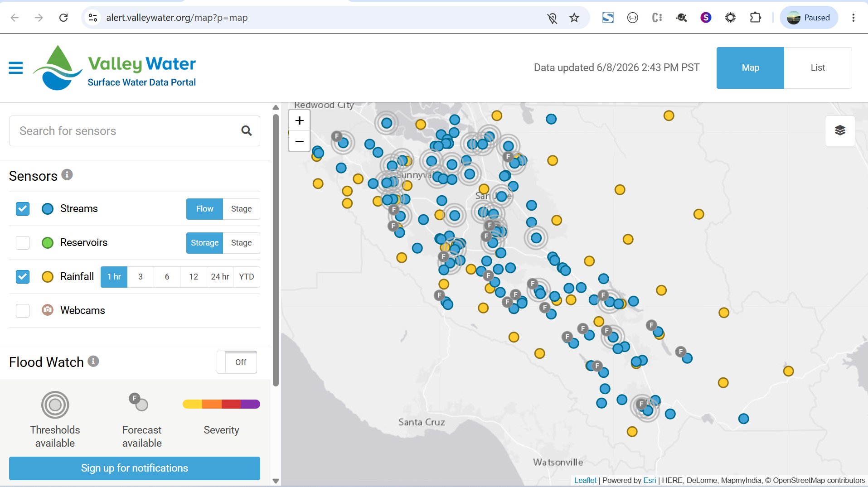
Task: Open the map layers control
Action: (840, 130)
